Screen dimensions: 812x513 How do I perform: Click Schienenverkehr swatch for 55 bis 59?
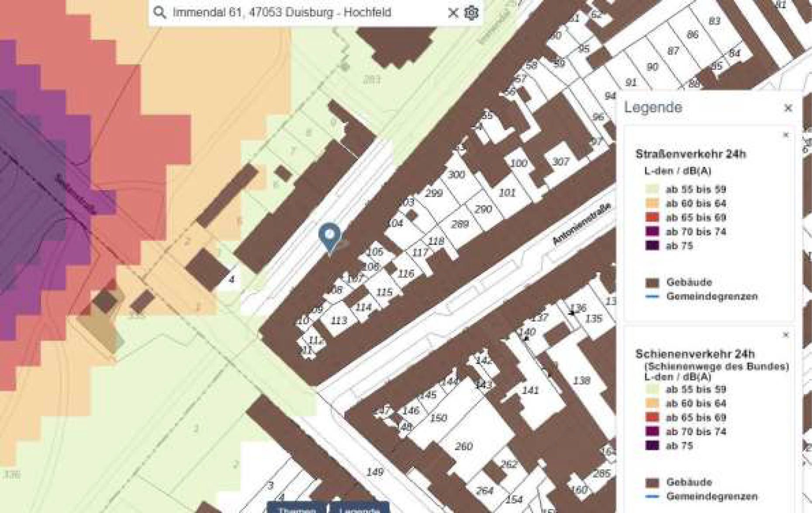point(652,389)
